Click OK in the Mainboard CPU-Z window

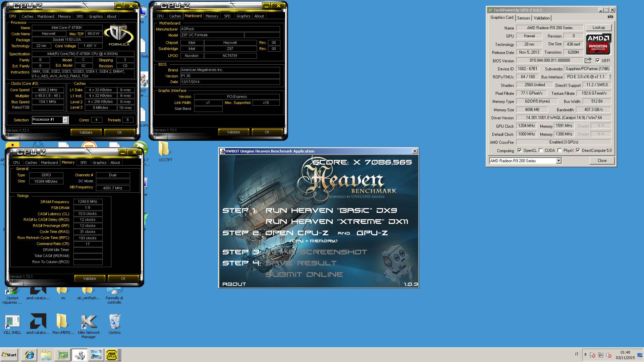point(267,132)
